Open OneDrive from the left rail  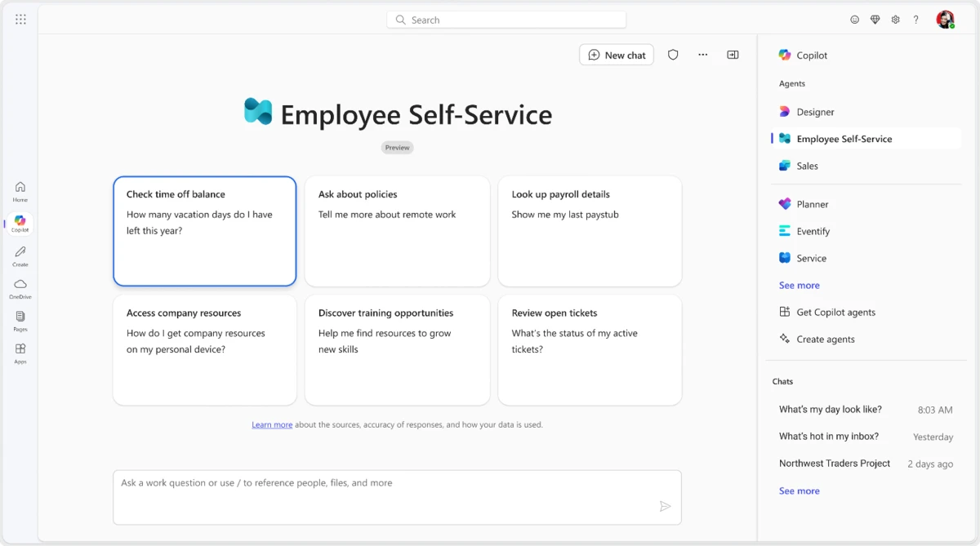[20, 287]
